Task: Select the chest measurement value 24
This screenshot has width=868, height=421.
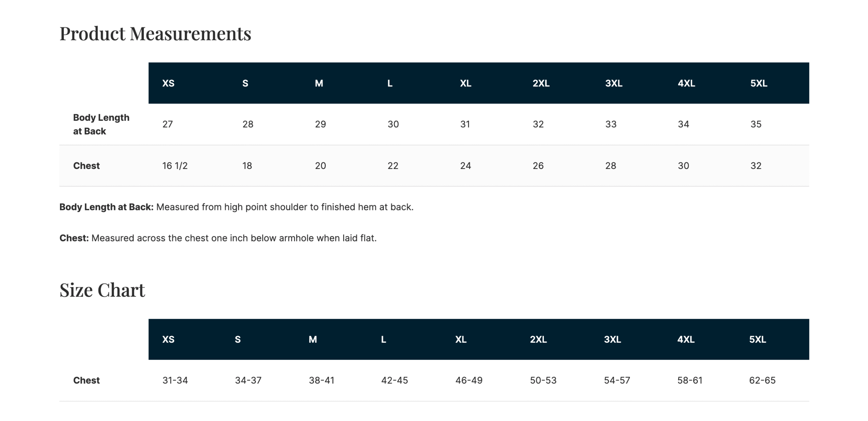Action: pyautogui.click(x=465, y=166)
